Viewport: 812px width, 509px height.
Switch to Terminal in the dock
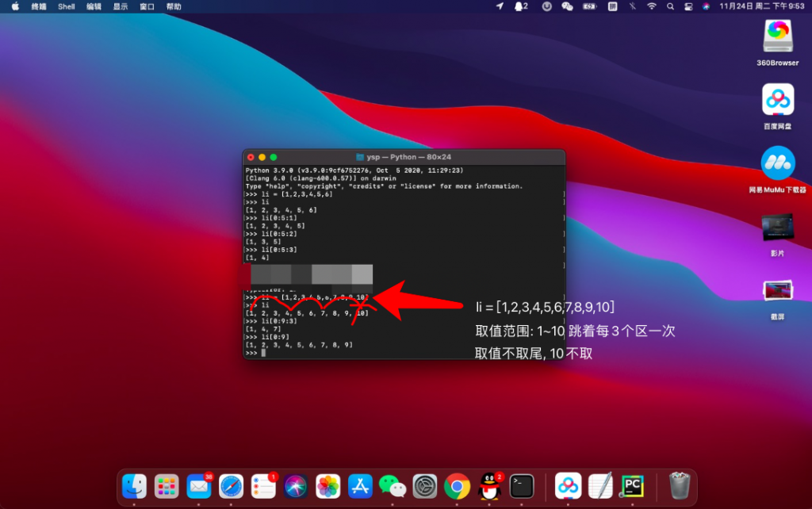pyautogui.click(x=522, y=486)
